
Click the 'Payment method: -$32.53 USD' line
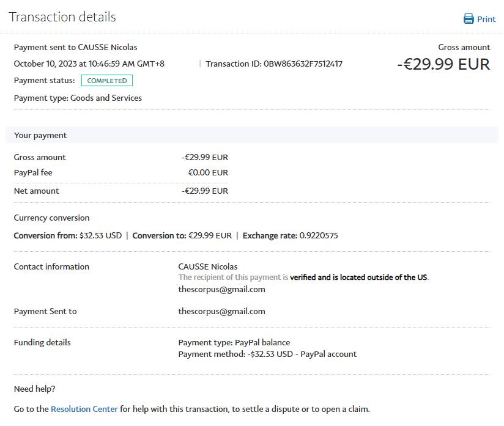[x=267, y=354]
